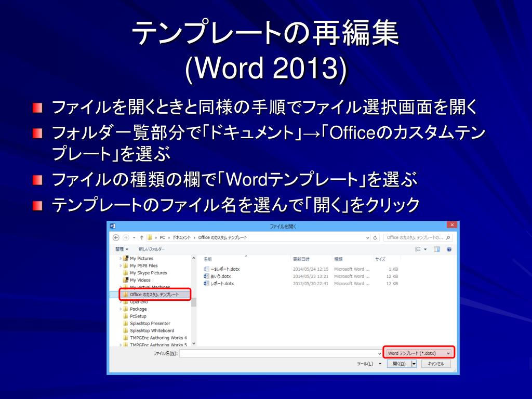Click the change view icon

(418, 249)
